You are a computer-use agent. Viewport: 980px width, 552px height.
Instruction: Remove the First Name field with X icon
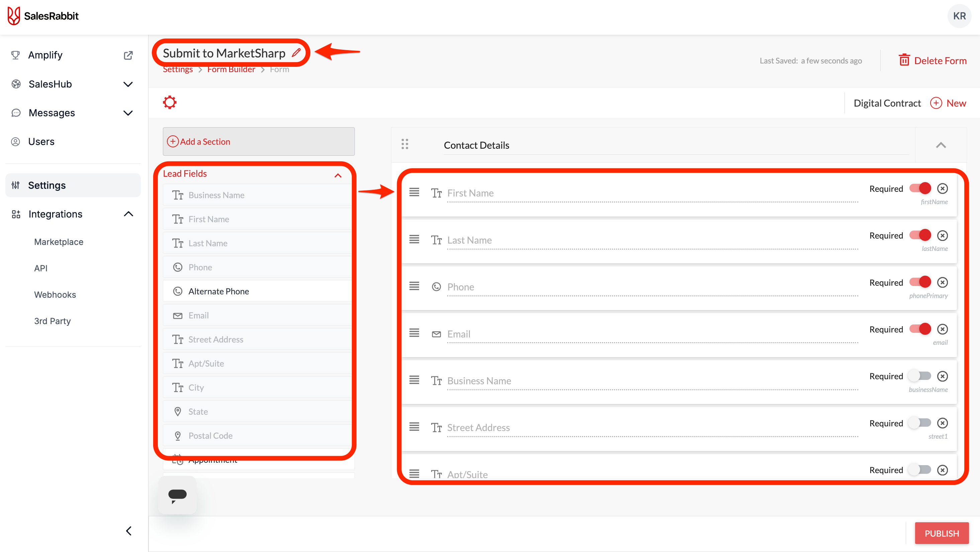point(942,188)
